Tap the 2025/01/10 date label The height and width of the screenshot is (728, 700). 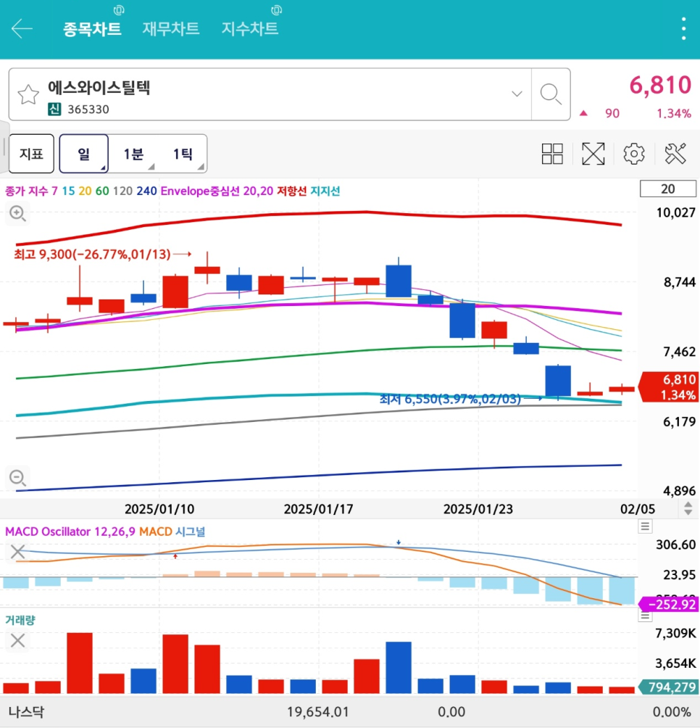click(x=159, y=509)
